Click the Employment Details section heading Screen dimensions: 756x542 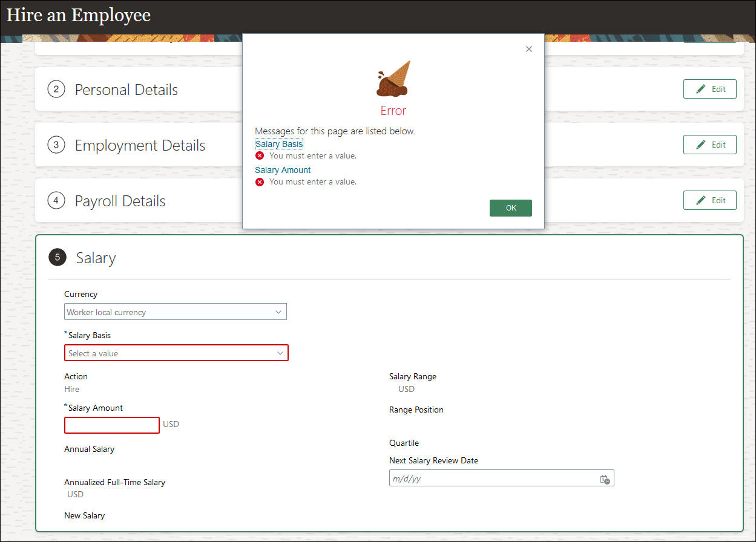[140, 145]
